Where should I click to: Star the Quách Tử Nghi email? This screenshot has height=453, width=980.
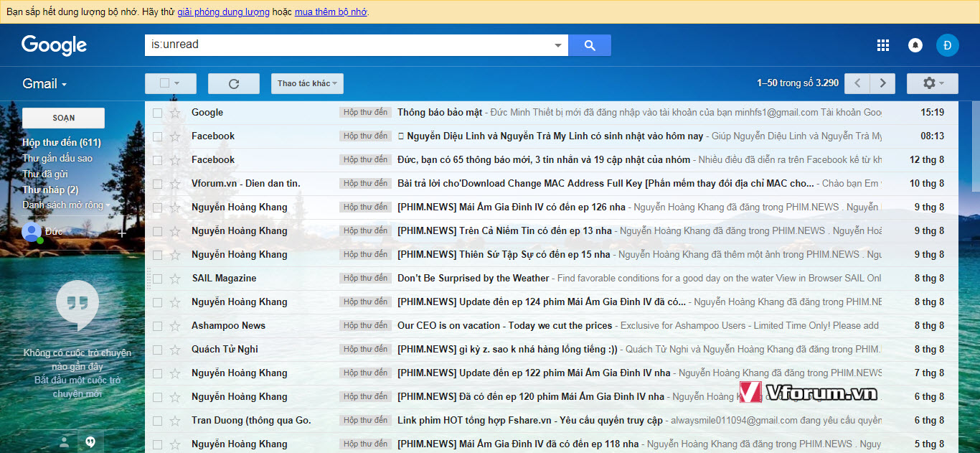point(175,350)
